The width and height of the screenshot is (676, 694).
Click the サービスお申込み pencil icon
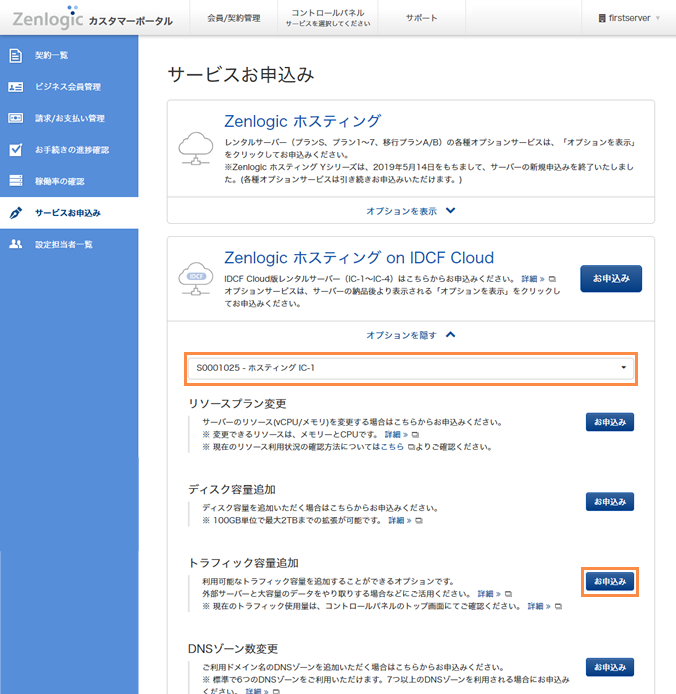click(x=15, y=213)
